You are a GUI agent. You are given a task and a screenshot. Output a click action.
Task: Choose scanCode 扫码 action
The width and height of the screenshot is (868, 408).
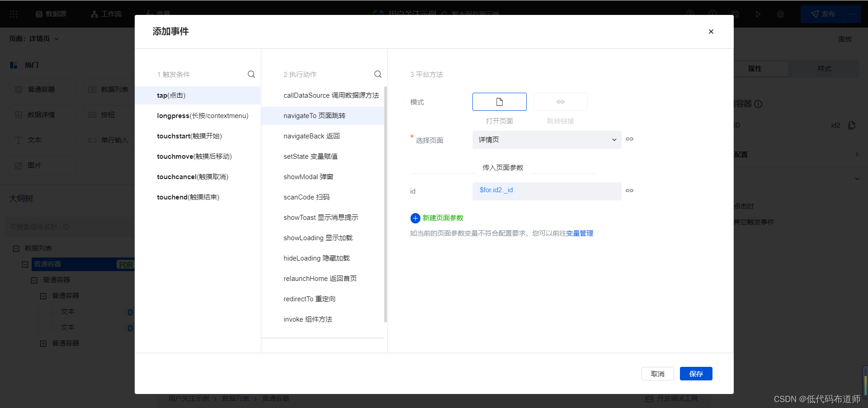click(323, 197)
